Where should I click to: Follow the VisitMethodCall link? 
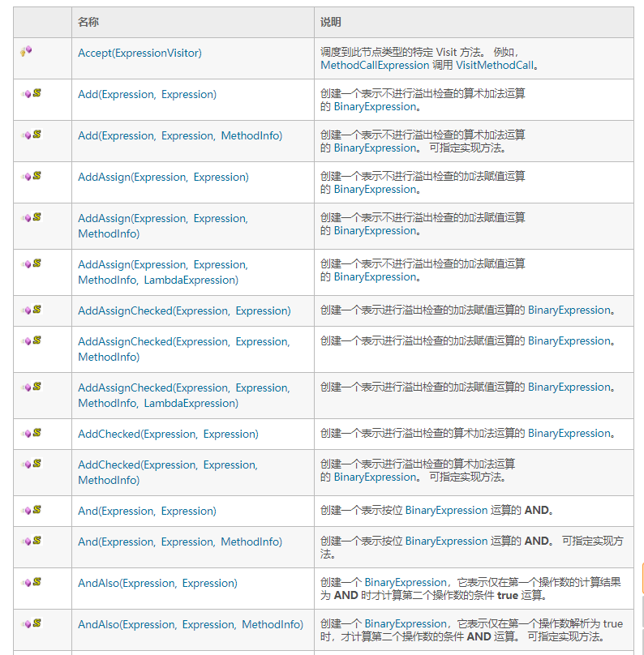point(496,65)
